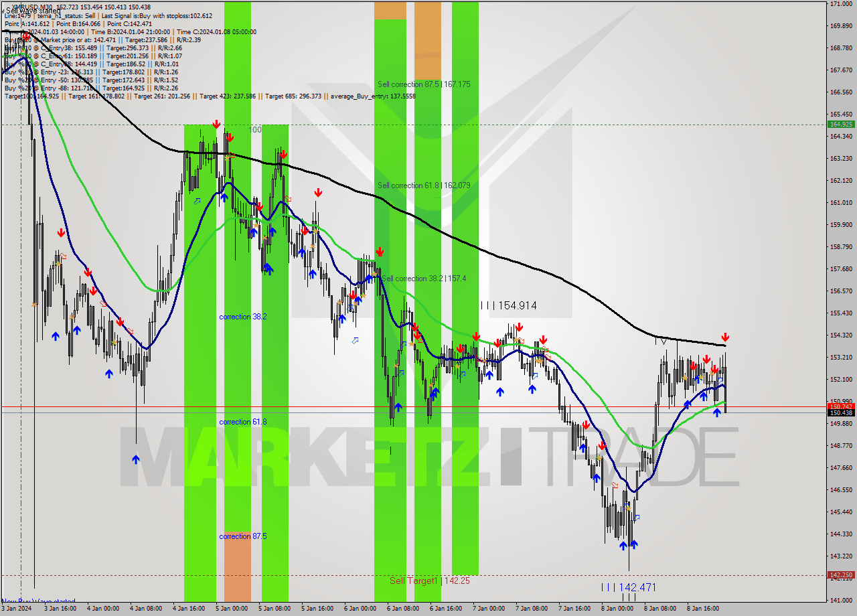Click the C_Entry61: 150.189 line
The image size is (857, 616).
pyautogui.click(x=93, y=56)
